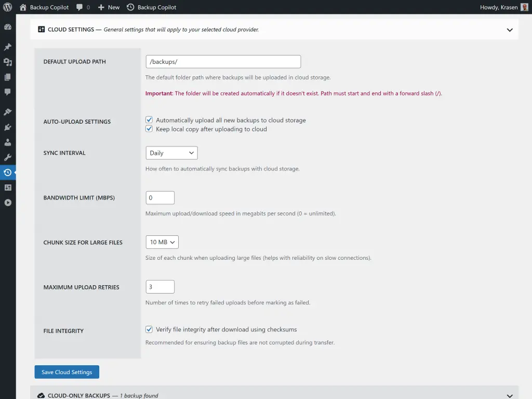Select the Backup Copilot clock icon in sidebar
Viewport: 532px width, 399px height.
click(x=8, y=172)
